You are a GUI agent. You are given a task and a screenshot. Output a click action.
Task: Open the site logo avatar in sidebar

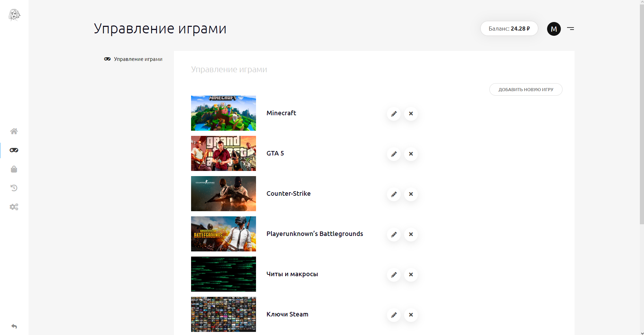[14, 15]
